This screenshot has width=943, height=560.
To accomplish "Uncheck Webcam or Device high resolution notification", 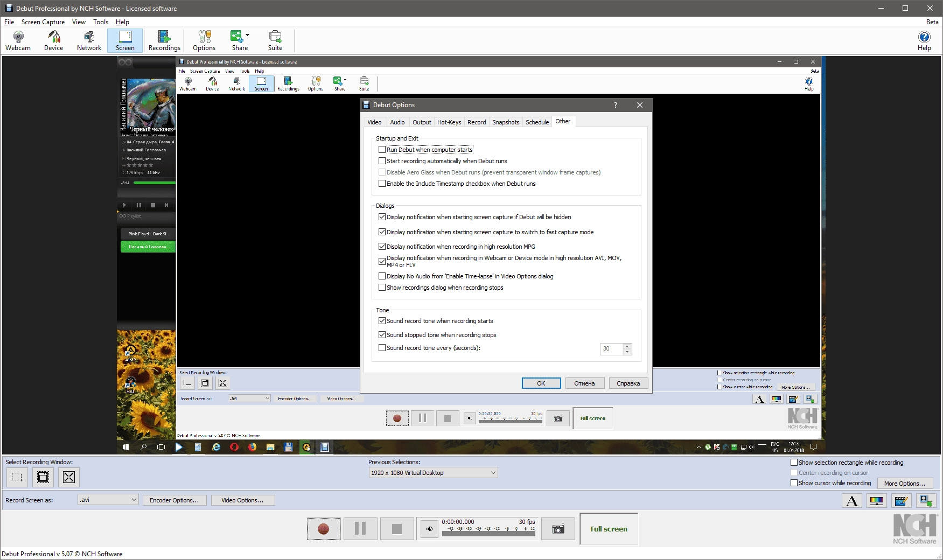I will point(382,261).
